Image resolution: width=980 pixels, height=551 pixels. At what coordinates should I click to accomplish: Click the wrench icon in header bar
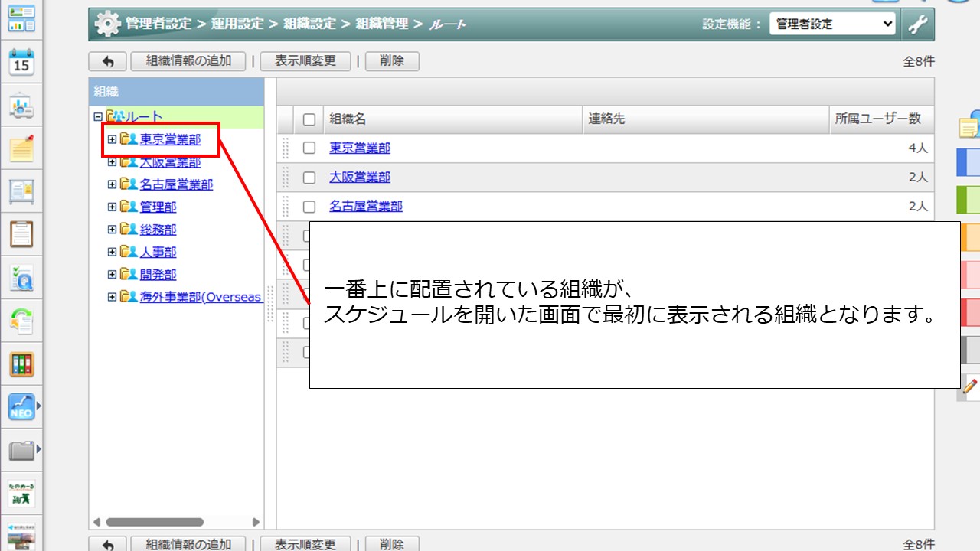click(918, 24)
